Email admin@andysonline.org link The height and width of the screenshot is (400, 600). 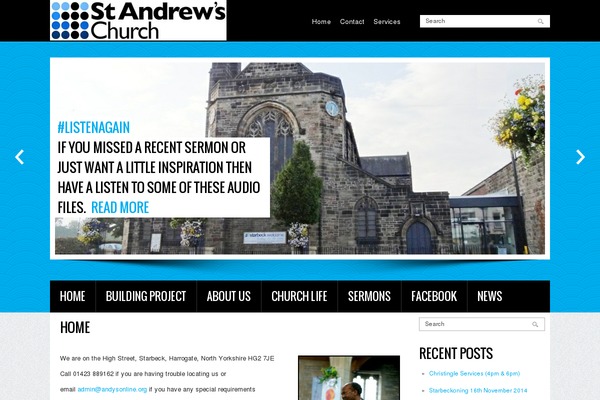[112, 389]
